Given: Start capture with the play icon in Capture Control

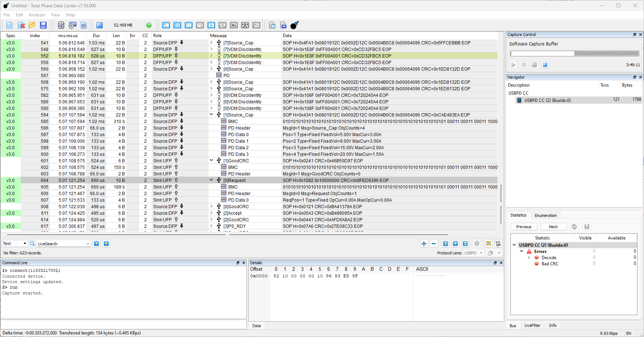Looking at the screenshot, I should point(513,65).
